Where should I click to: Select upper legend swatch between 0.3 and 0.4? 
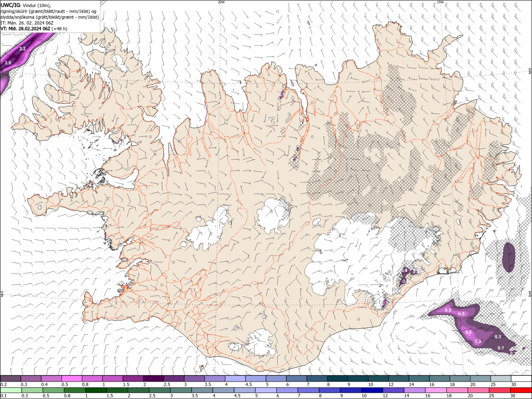[31, 378]
